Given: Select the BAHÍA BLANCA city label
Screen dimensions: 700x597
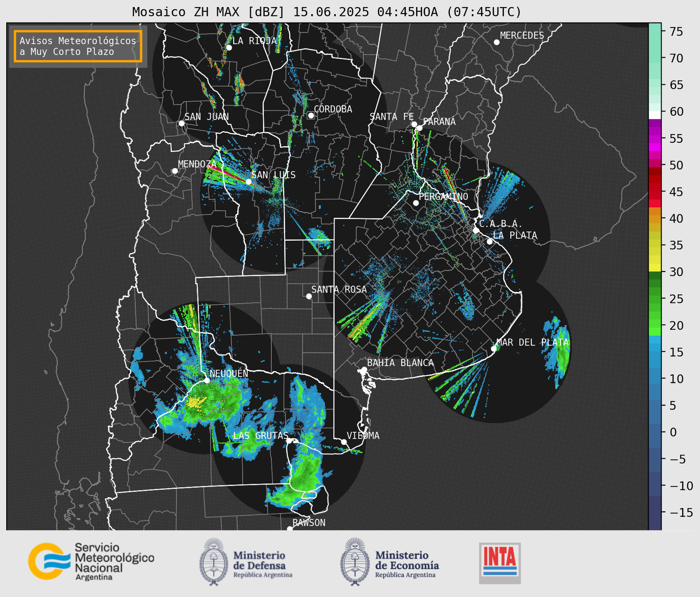Looking at the screenshot, I should click(x=400, y=363).
